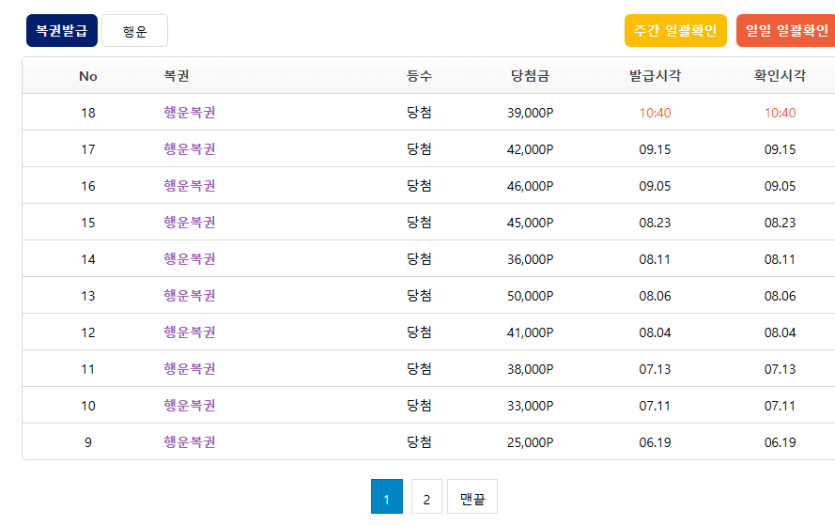Click the 주간 일괄확인 button
Screen dimensions: 835x525
pos(675,31)
